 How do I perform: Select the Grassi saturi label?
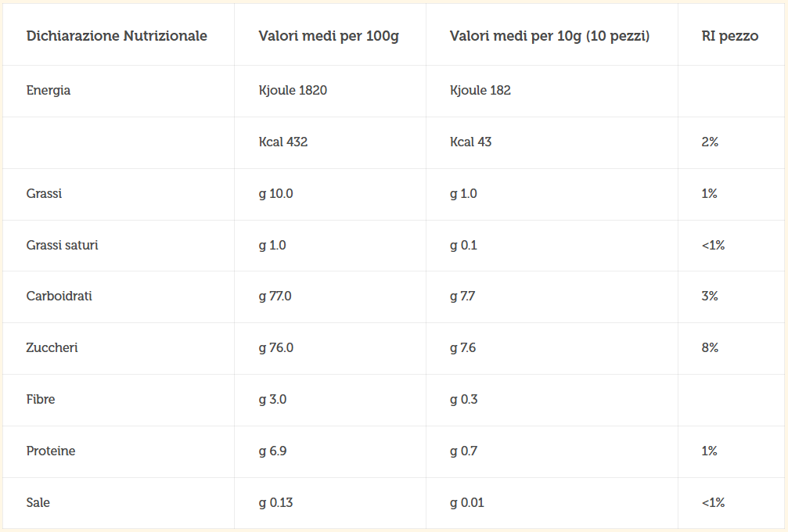[63, 245]
